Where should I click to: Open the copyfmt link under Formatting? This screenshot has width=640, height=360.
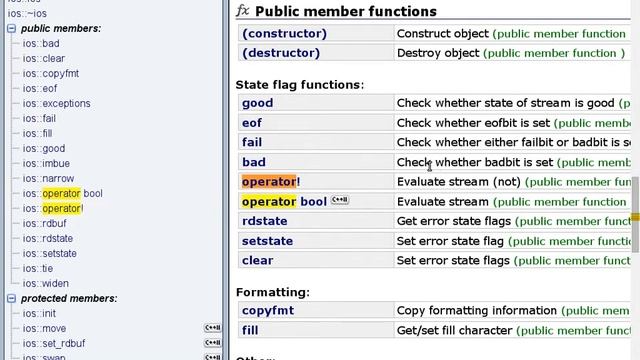click(268, 311)
